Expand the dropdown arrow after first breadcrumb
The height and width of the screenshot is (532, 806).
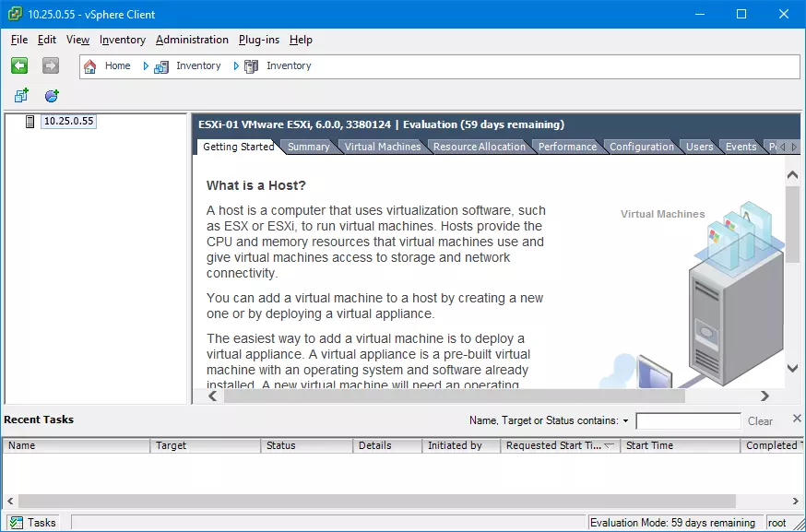(146, 66)
